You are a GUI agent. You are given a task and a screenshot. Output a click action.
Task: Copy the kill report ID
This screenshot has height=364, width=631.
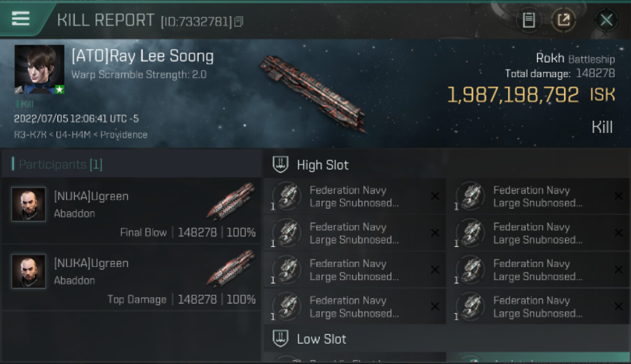[x=238, y=21]
